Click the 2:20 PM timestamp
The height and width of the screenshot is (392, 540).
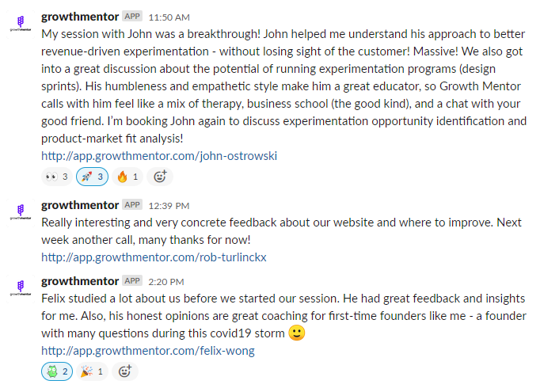point(166,282)
